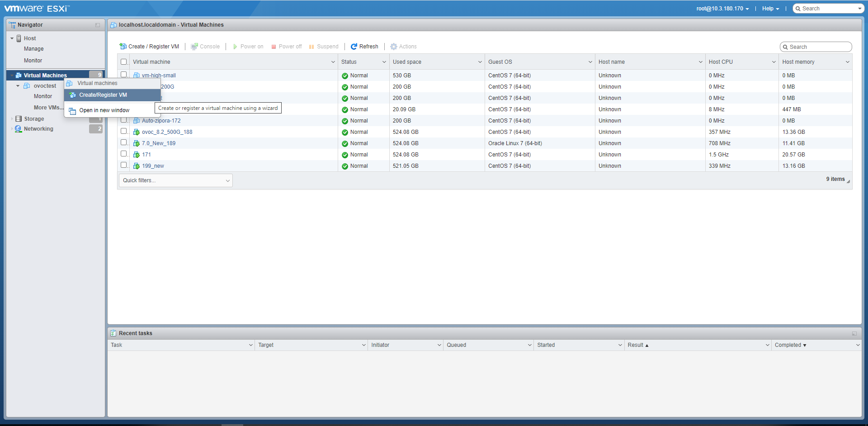Click the Storage icon in Navigator

click(x=19, y=119)
